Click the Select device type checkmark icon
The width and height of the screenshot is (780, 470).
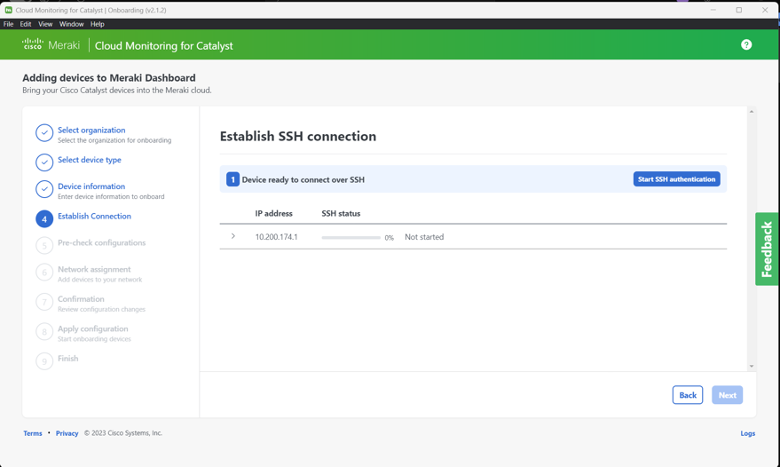point(44,162)
